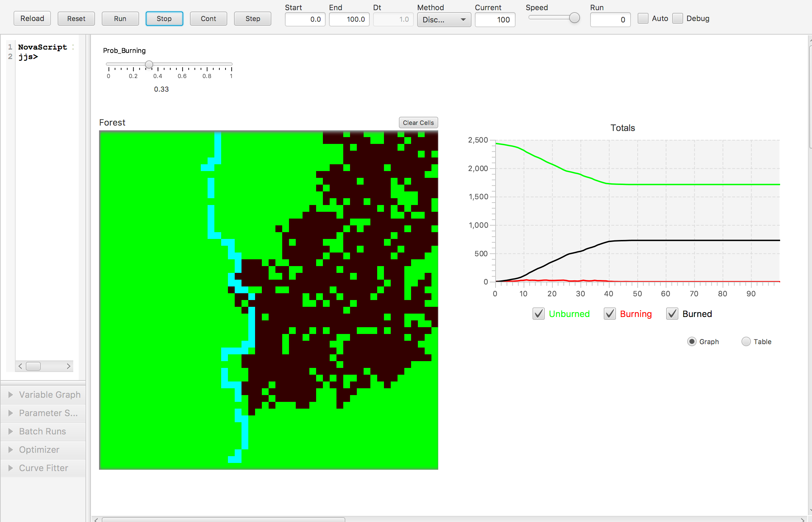812x522 pixels.
Task: Edit the Start time field
Action: click(x=305, y=19)
